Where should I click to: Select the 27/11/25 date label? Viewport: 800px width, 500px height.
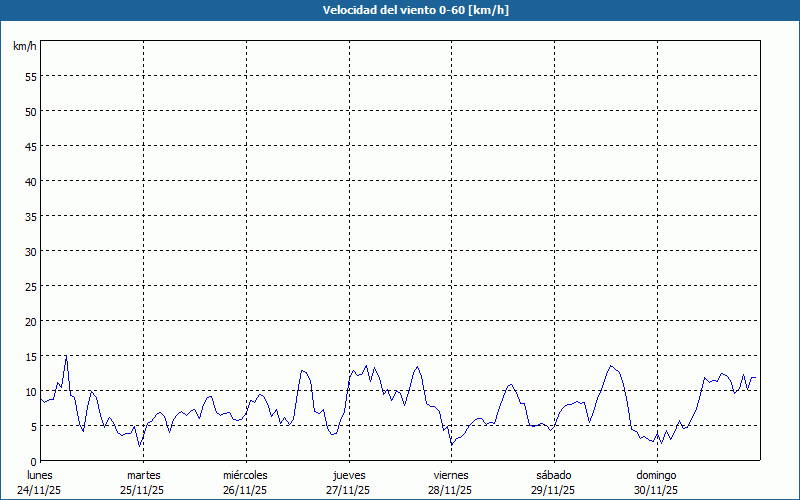tap(349, 490)
